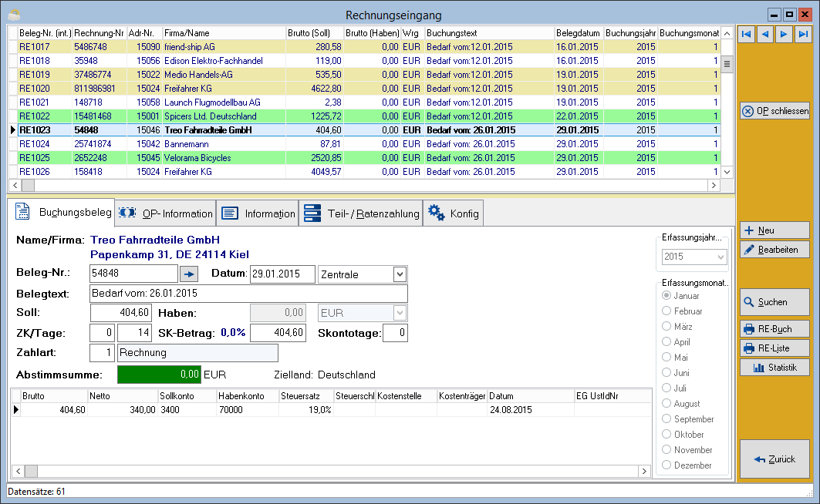The height and width of the screenshot is (504, 820).
Task: Click the Firma/Name column header
Action: click(x=224, y=33)
